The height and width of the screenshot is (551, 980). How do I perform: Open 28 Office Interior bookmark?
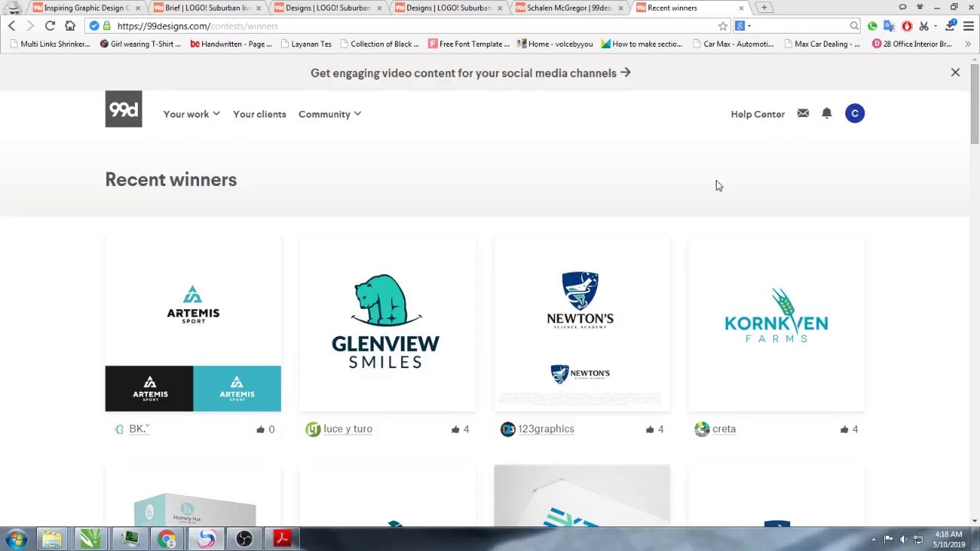tap(913, 44)
